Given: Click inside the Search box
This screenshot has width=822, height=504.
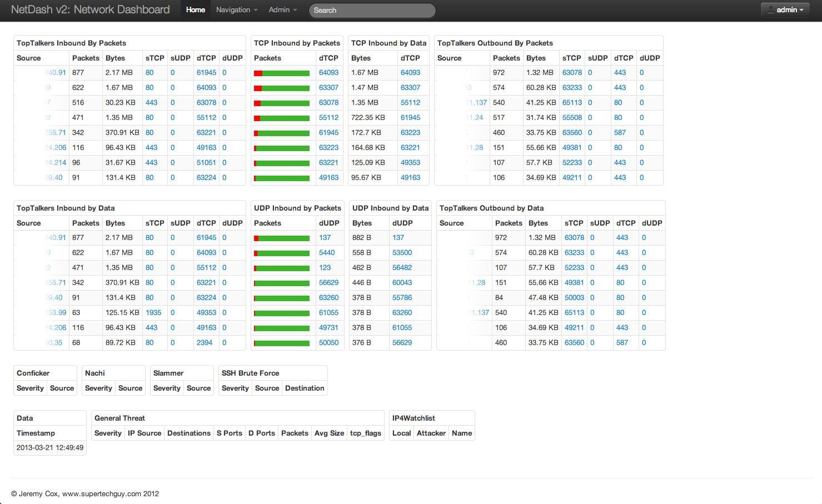Looking at the screenshot, I should (x=371, y=10).
